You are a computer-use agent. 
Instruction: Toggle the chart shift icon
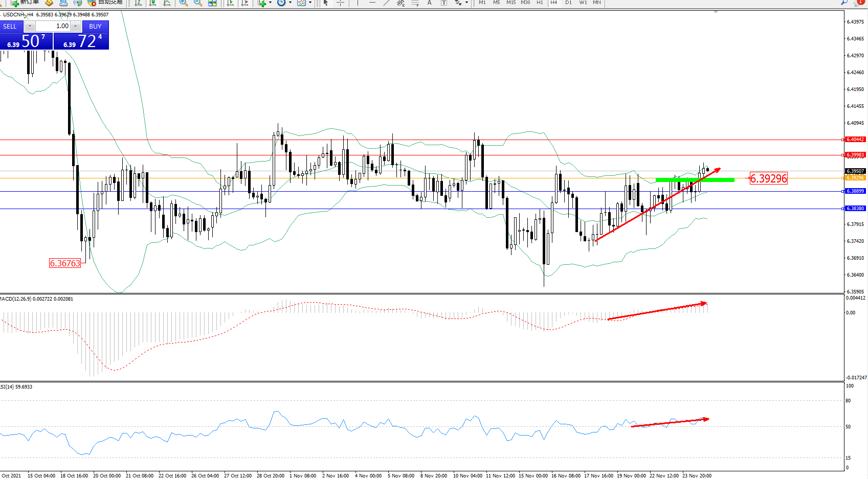245,3
